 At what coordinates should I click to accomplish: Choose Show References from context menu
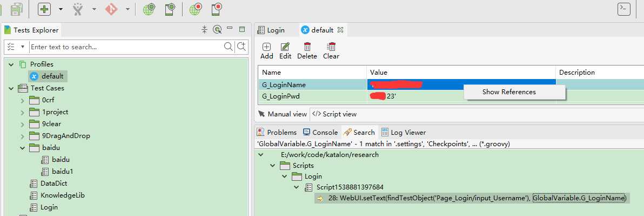click(515, 92)
